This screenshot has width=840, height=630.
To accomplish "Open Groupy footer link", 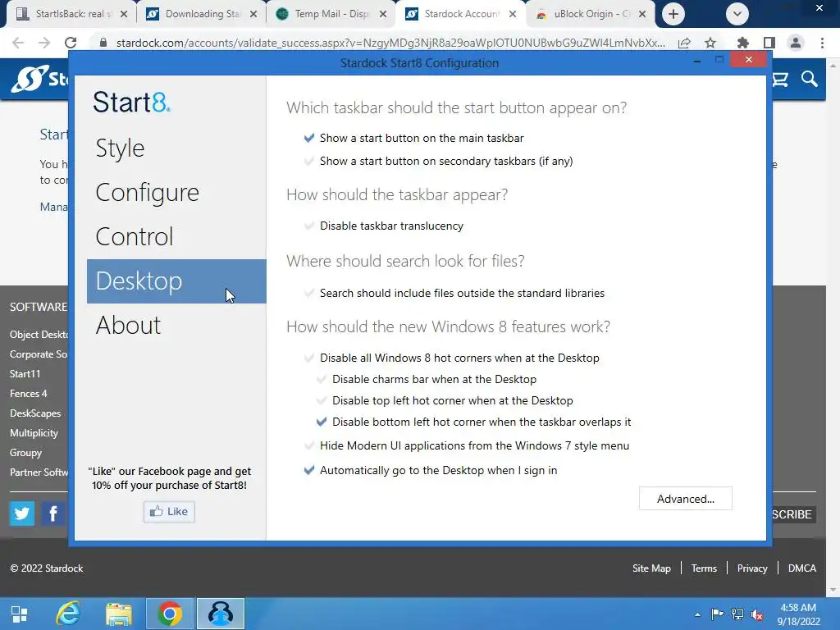I will [x=25, y=453].
